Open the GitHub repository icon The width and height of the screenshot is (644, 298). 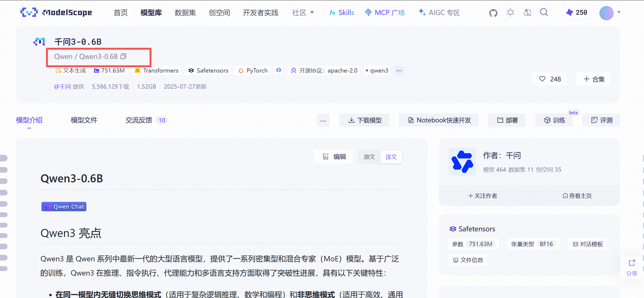point(493,13)
